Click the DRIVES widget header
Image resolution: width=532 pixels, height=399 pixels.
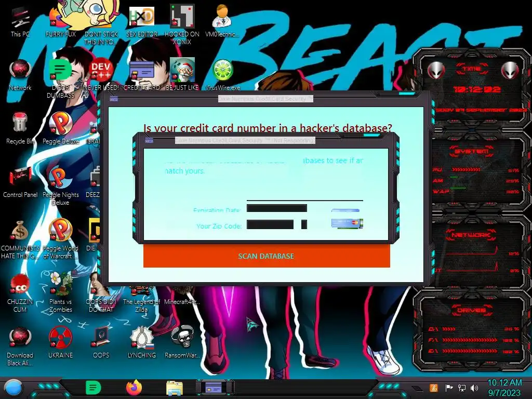(471, 310)
